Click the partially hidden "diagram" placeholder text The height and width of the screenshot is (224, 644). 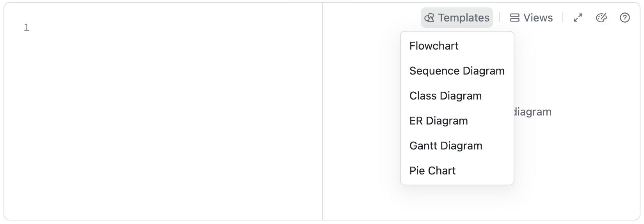(533, 112)
